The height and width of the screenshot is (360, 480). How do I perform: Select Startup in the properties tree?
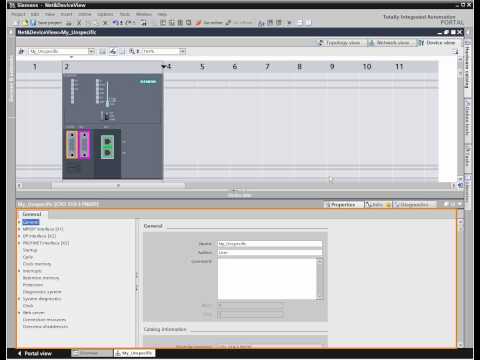pos(30,250)
